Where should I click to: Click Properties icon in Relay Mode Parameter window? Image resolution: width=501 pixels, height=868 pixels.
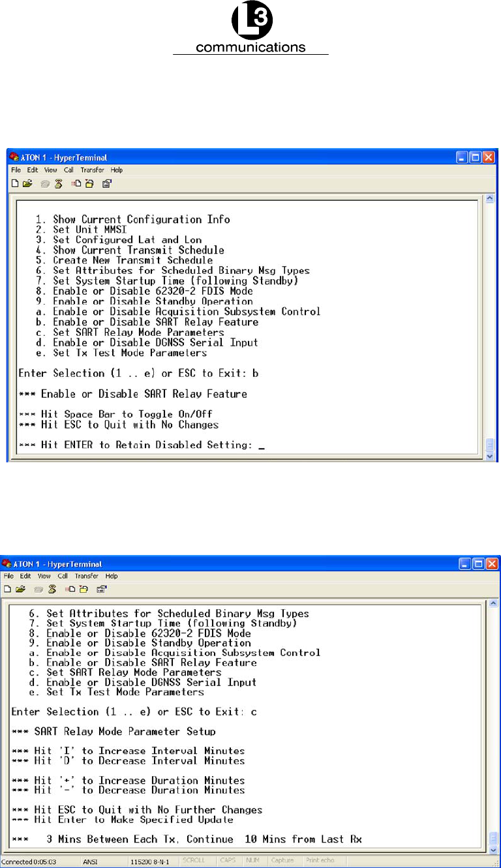tap(102, 589)
